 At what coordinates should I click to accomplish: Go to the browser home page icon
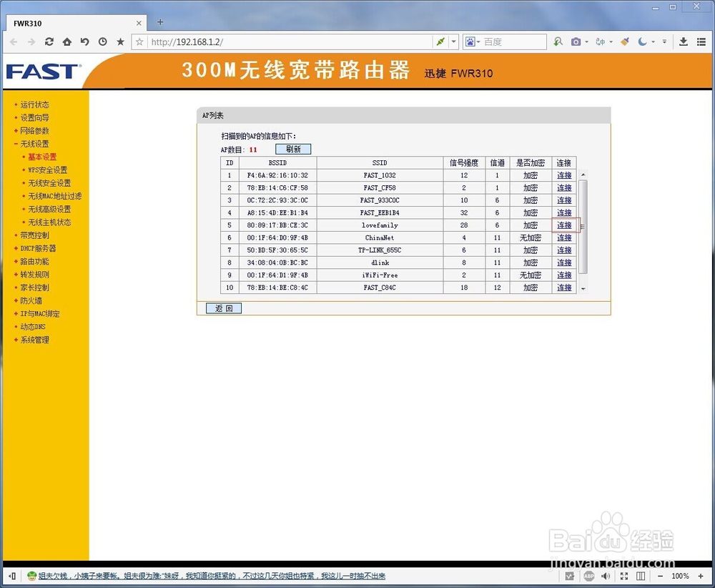pos(67,42)
